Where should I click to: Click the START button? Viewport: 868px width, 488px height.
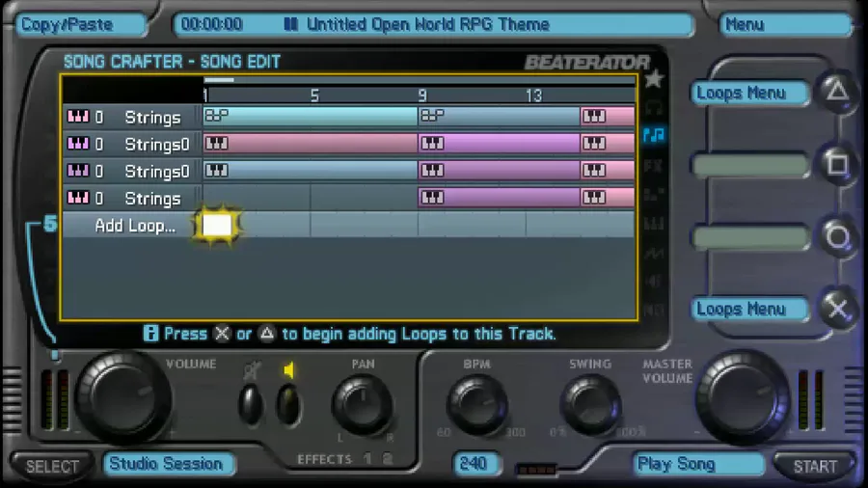(x=815, y=466)
